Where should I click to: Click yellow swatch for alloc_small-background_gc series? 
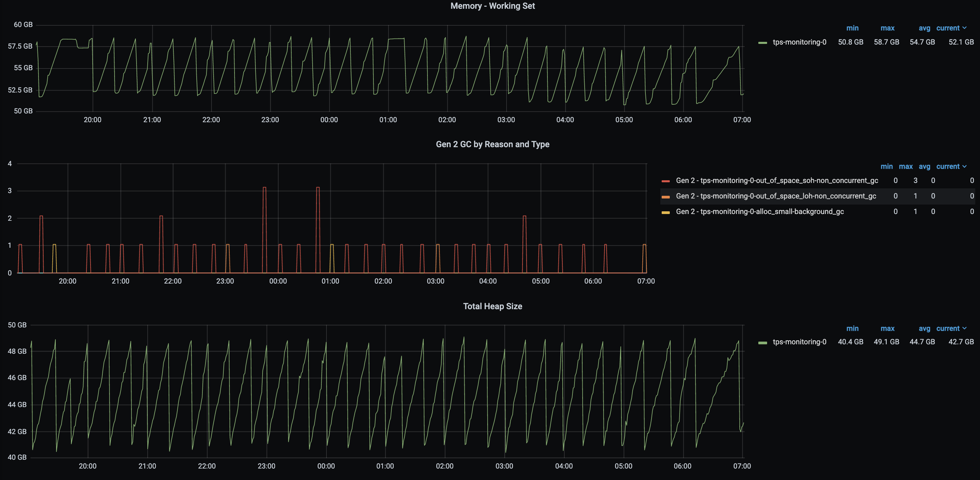click(x=665, y=212)
